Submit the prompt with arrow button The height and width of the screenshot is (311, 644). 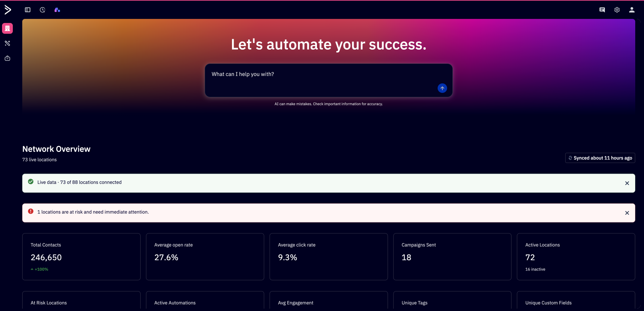click(442, 88)
